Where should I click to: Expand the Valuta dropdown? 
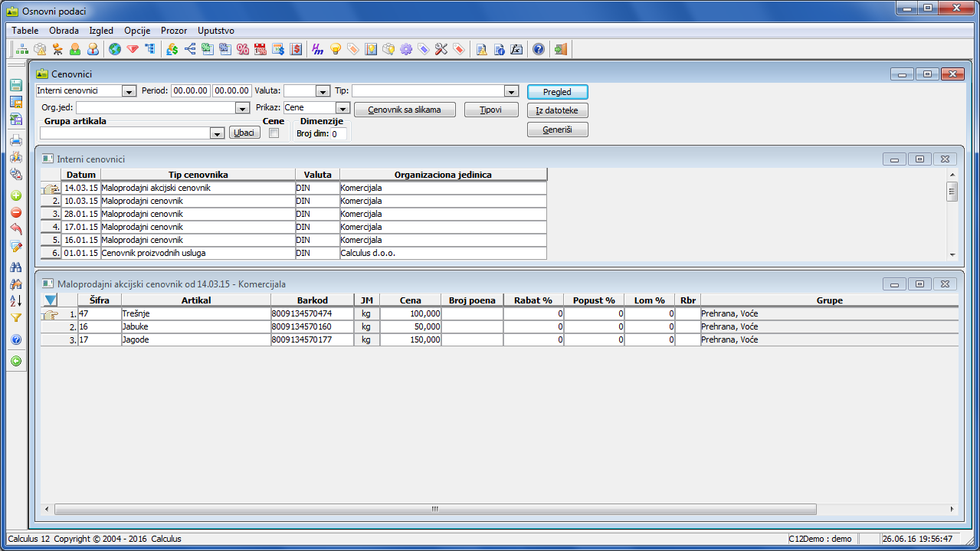coord(323,91)
